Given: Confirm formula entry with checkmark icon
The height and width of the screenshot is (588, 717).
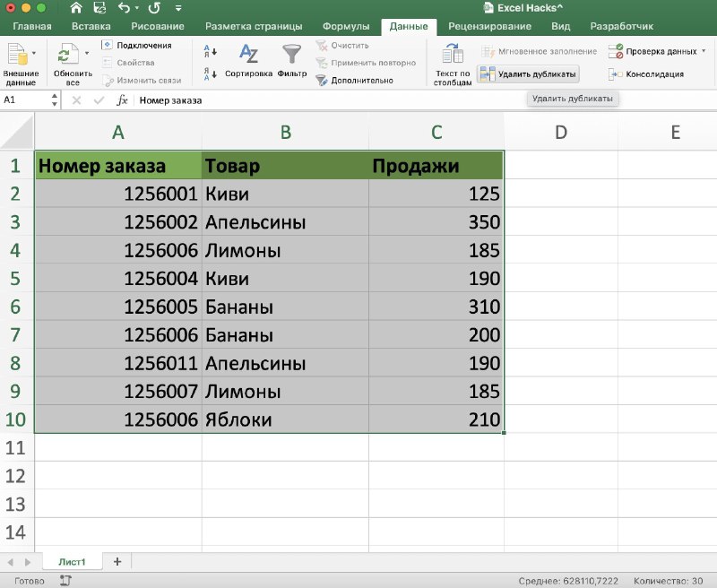Looking at the screenshot, I should point(99,100).
